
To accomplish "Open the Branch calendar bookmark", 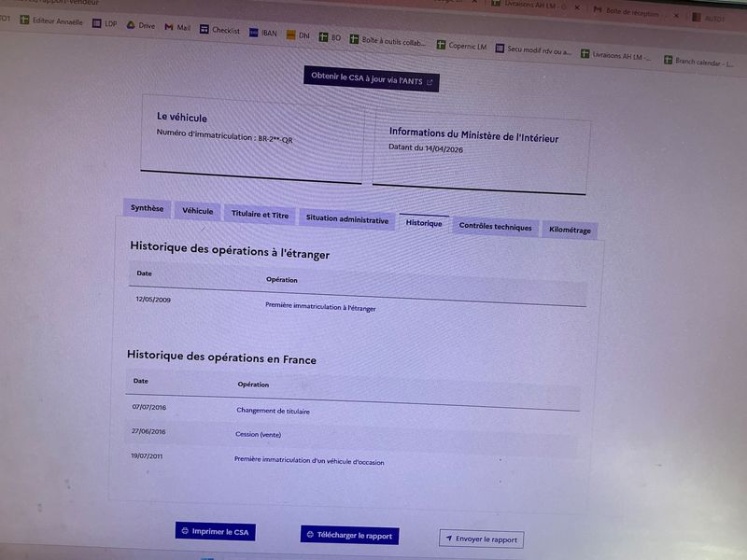I will [x=698, y=61].
